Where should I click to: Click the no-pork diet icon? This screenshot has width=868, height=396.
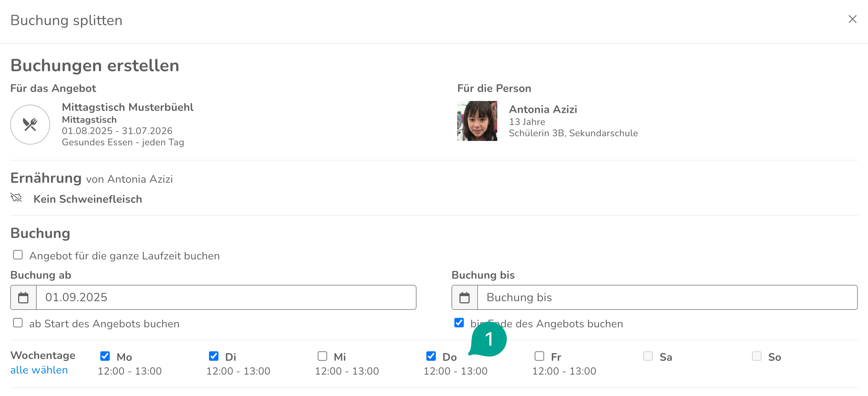(16, 198)
